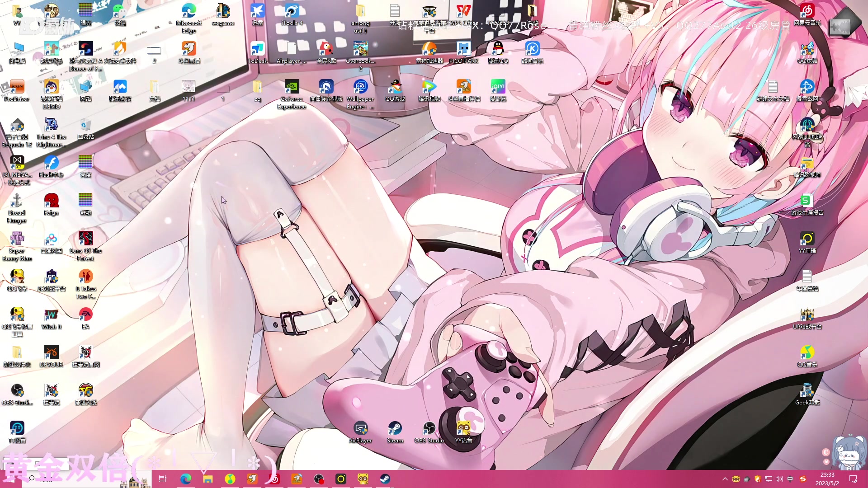Open the 此电脑 This PC icon
The height and width of the screenshot is (488, 868).
pos(17,52)
